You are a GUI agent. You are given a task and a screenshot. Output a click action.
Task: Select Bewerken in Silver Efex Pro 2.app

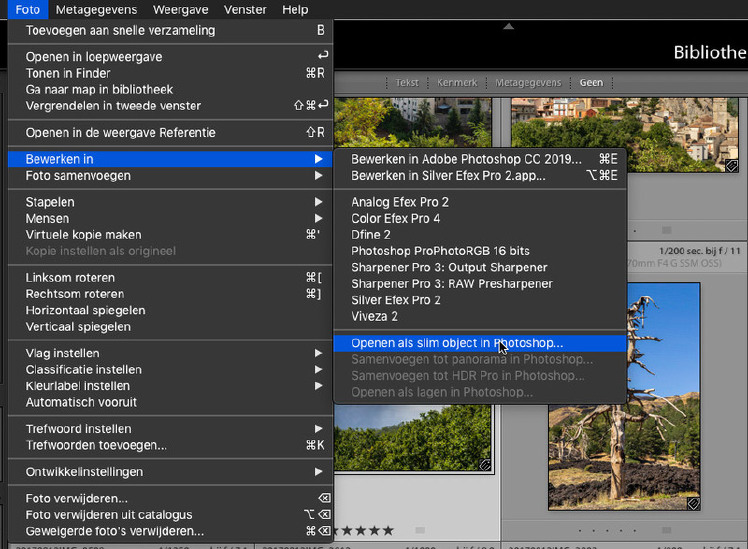[480, 176]
